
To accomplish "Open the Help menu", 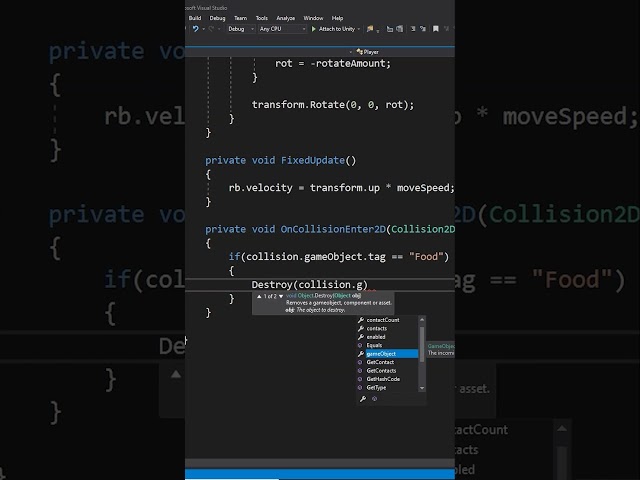I will click(x=337, y=18).
